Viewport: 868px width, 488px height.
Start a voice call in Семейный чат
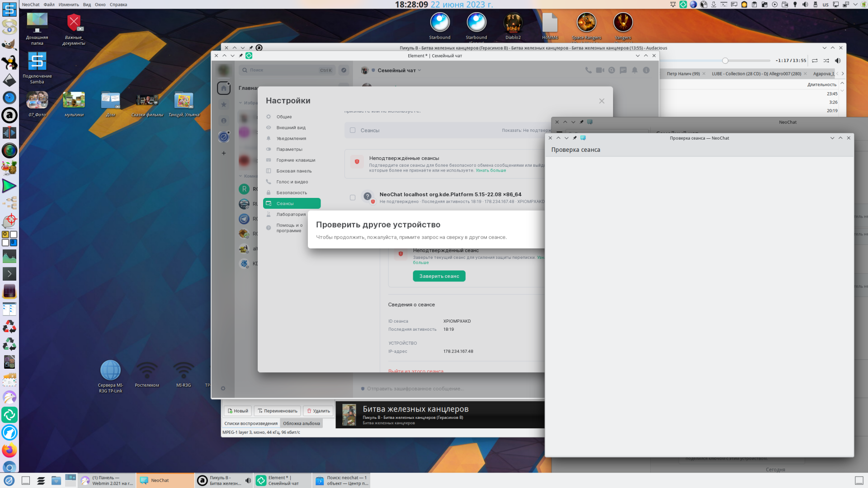pyautogui.click(x=588, y=70)
